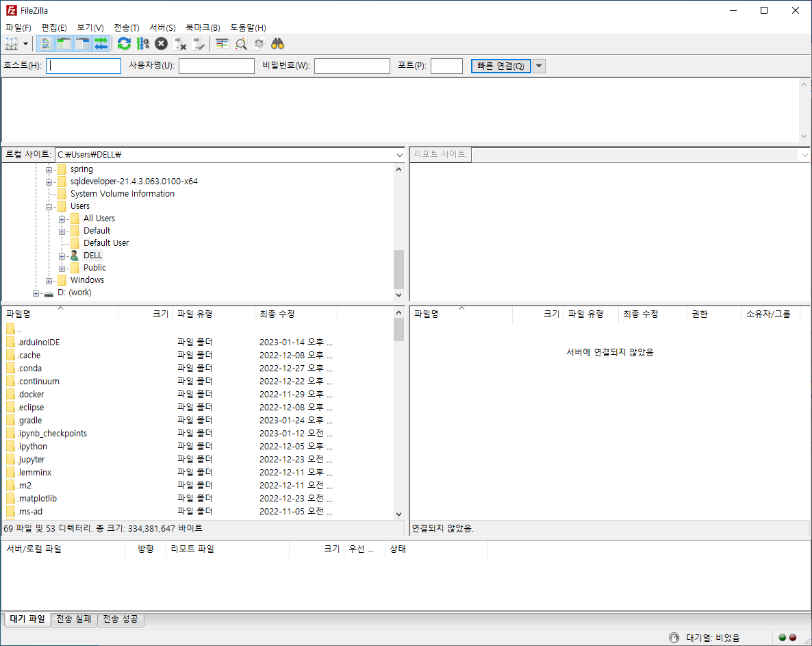
Task: Open the directory listing filters icon
Action: (222, 44)
